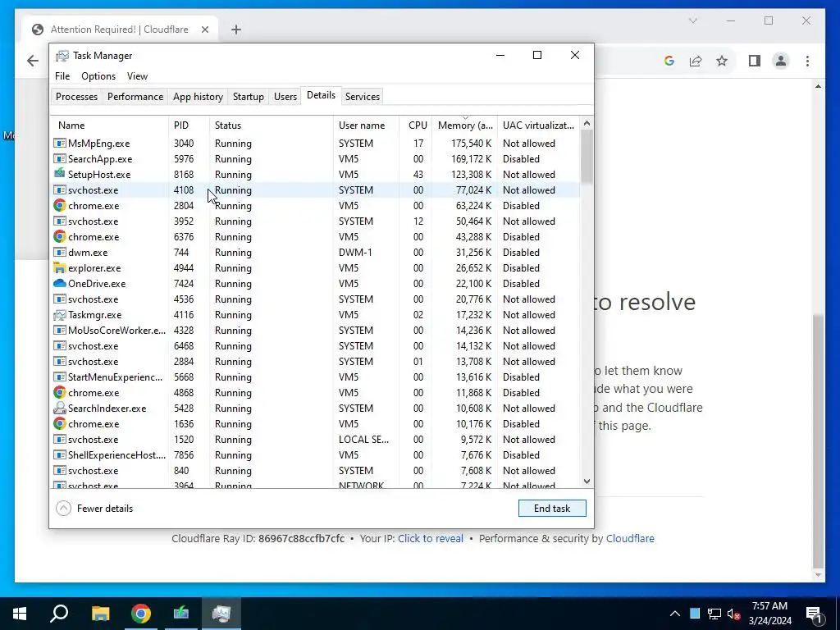Viewport: 840px width, 630px height.
Task: Open the View menu
Action: tap(137, 76)
